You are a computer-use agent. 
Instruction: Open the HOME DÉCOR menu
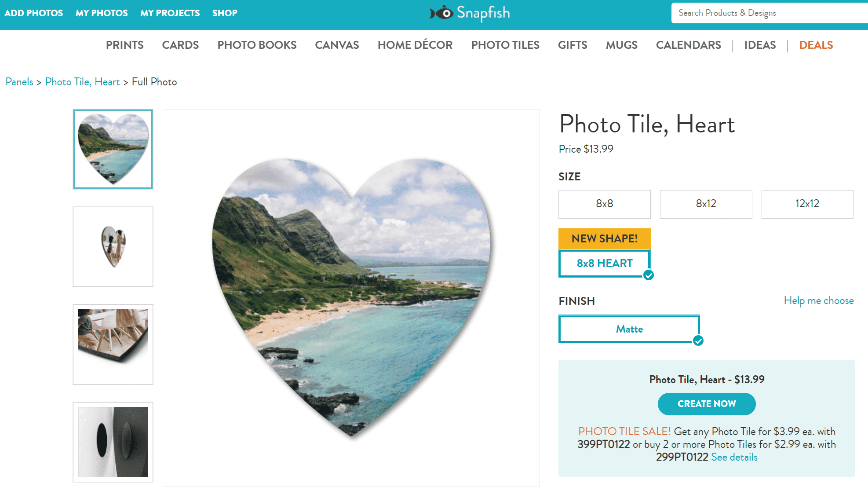click(x=415, y=45)
